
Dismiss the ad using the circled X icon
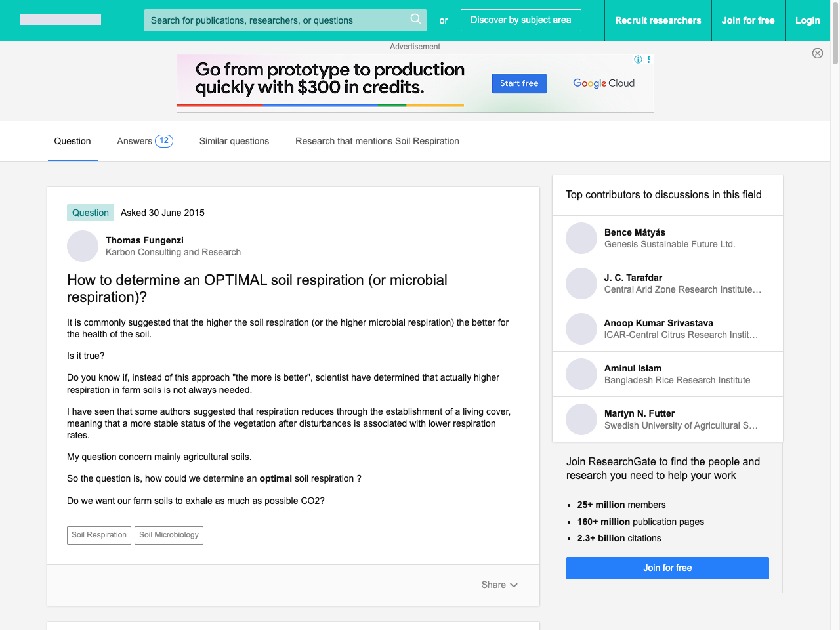coord(817,53)
